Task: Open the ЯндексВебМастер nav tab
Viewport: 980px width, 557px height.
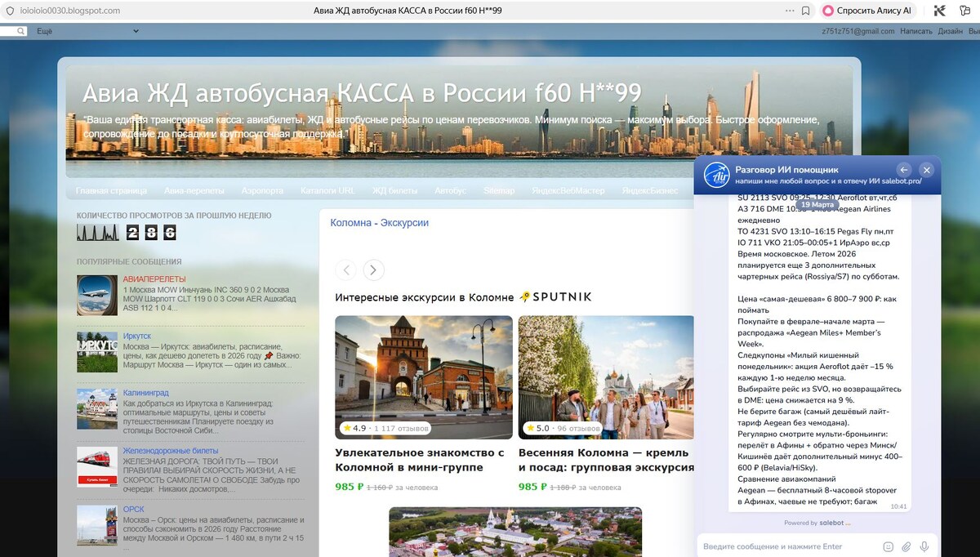Action: 568,190
